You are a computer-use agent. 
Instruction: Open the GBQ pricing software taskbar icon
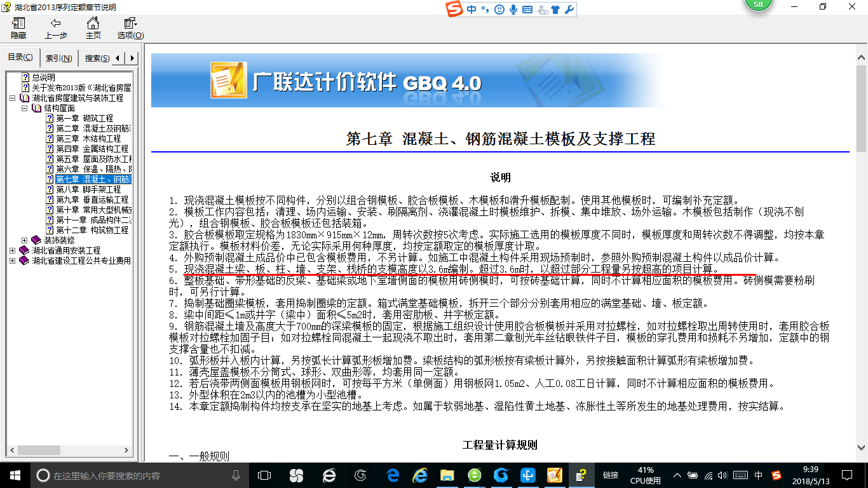click(554, 475)
